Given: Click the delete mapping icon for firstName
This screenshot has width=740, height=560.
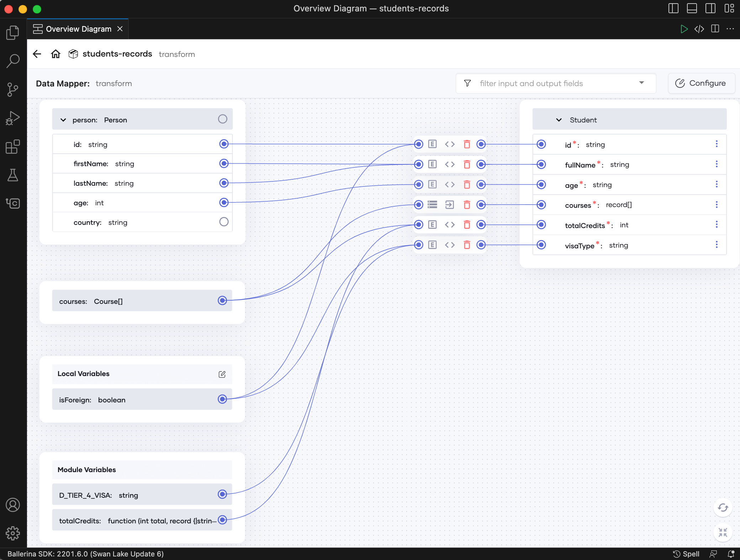Looking at the screenshot, I should point(466,164).
